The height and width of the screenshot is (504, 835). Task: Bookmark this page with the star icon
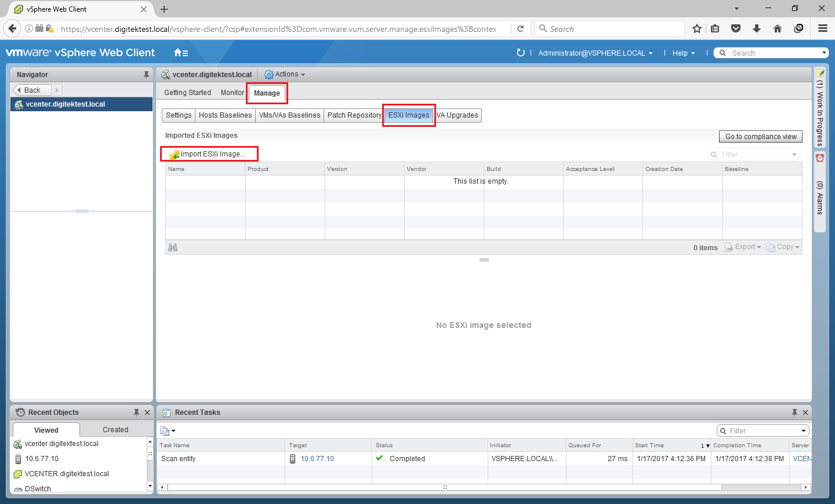697,28
